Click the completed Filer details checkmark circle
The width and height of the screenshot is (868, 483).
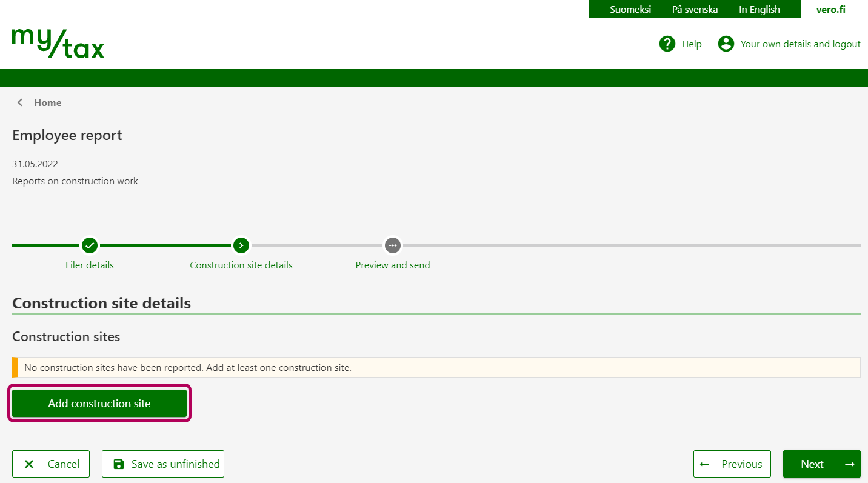(90, 245)
